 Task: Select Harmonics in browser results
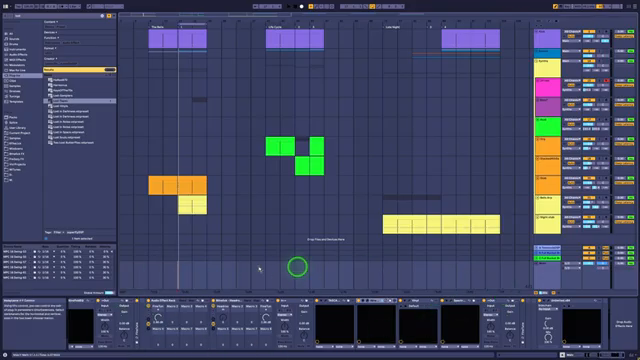point(60,85)
